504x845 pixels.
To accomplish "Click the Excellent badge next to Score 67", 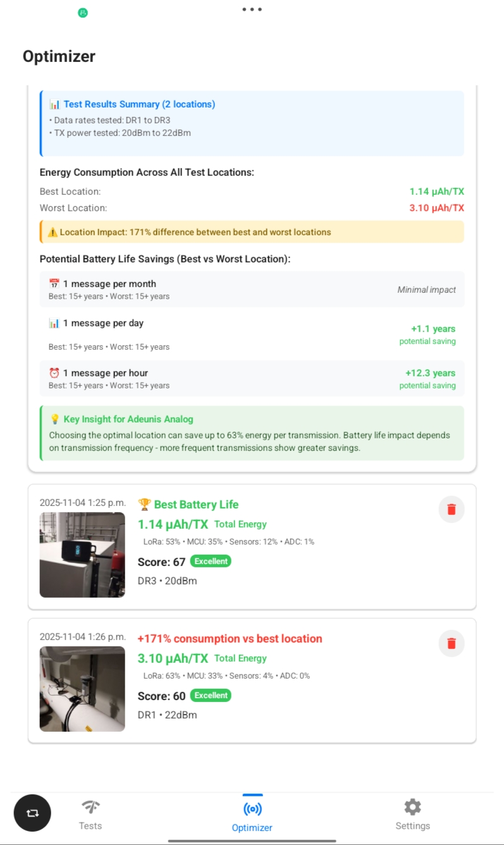I will click(210, 561).
